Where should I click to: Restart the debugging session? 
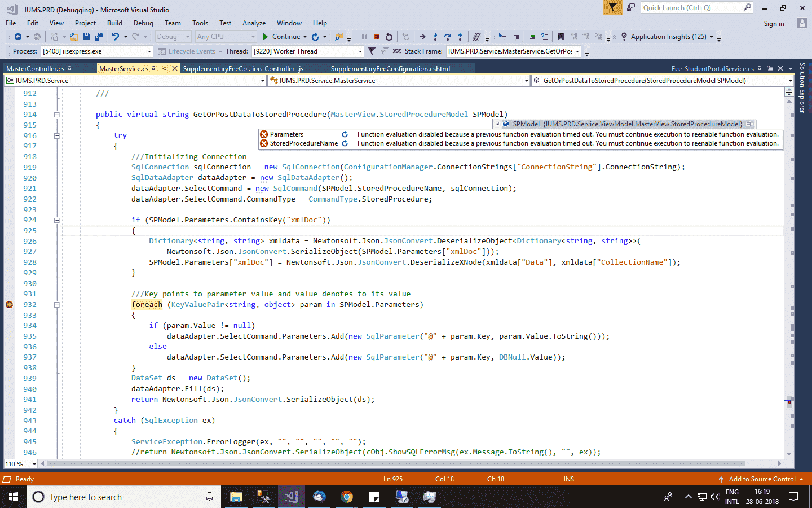point(389,37)
